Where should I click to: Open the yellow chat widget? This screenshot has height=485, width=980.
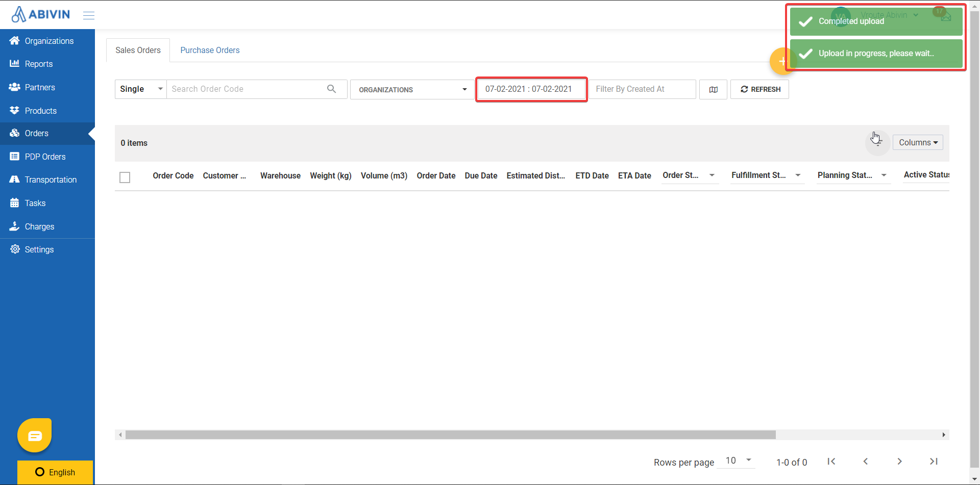point(35,436)
